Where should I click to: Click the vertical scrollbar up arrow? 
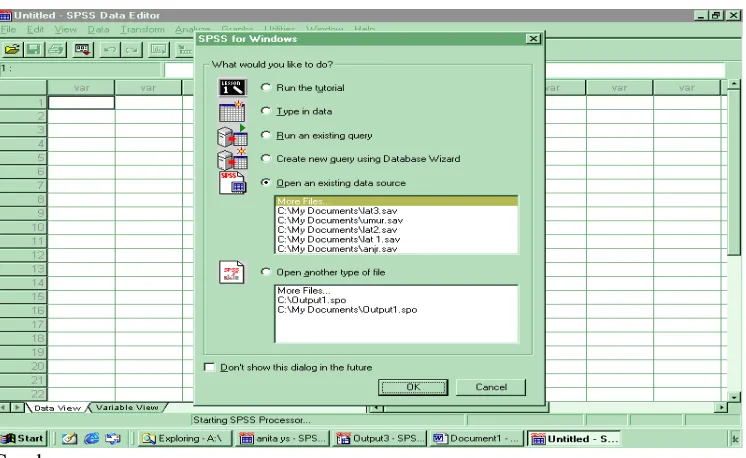coord(734,84)
